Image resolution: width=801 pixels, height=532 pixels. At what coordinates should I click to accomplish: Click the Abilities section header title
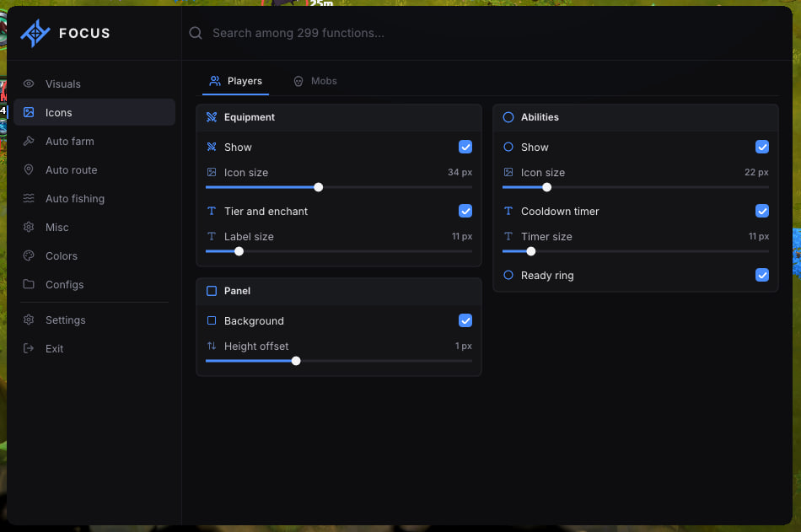(540, 117)
